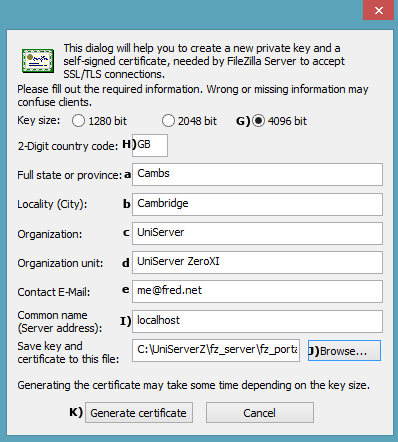Click the Generate certificate button
398x442 pixels.
[x=139, y=413]
